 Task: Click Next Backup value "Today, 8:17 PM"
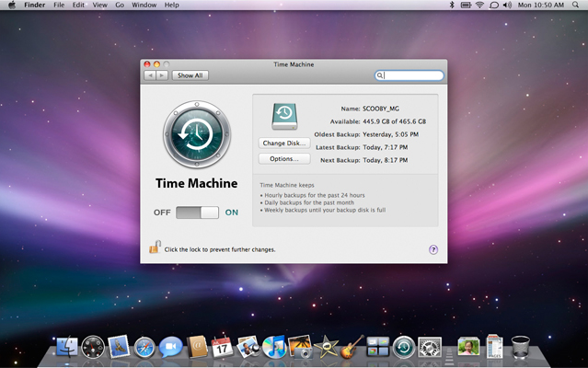coord(386,160)
